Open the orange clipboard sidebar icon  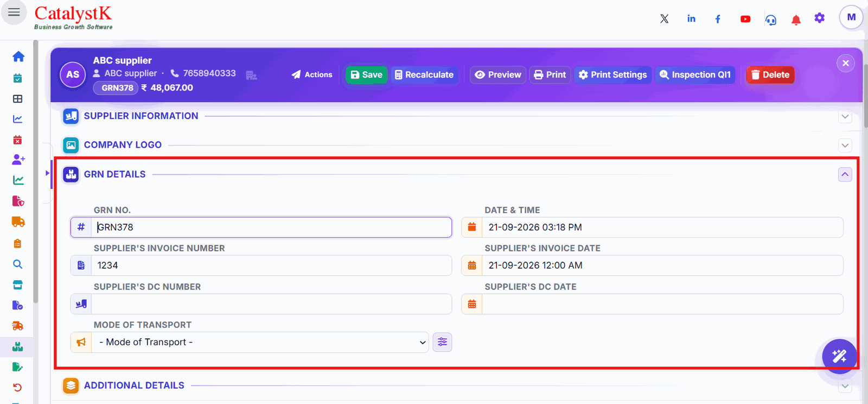click(x=17, y=243)
